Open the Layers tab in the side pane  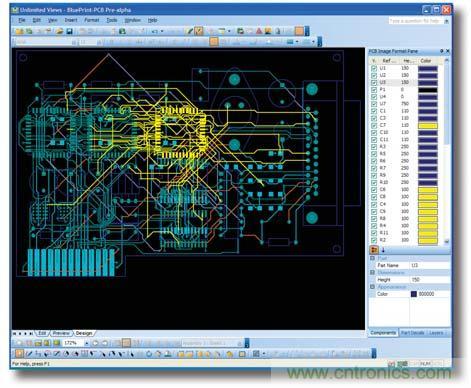click(x=436, y=333)
